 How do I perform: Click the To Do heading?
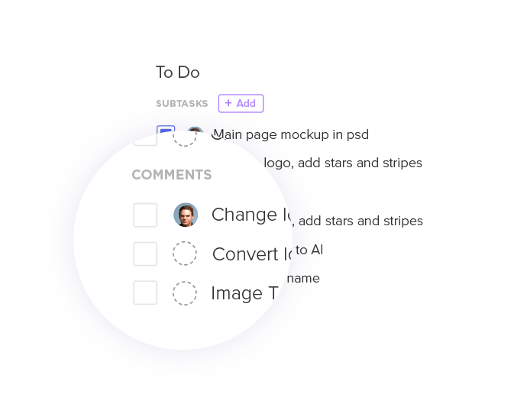pyautogui.click(x=177, y=73)
